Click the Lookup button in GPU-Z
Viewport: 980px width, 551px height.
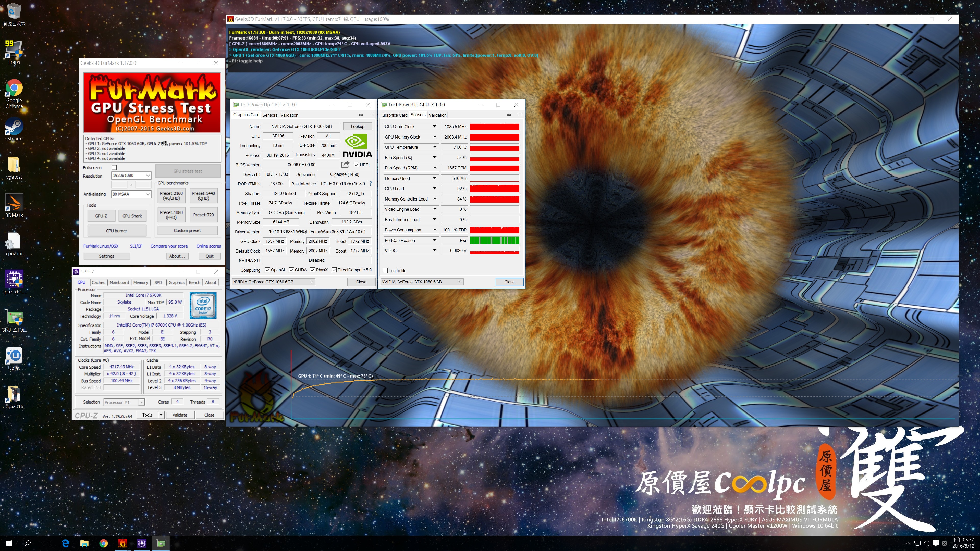tap(357, 126)
